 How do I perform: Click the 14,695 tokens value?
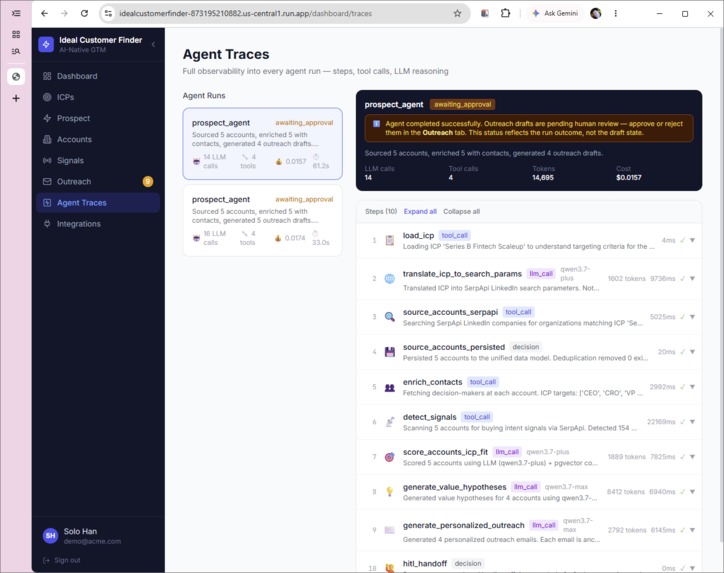[x=543, y=177]
